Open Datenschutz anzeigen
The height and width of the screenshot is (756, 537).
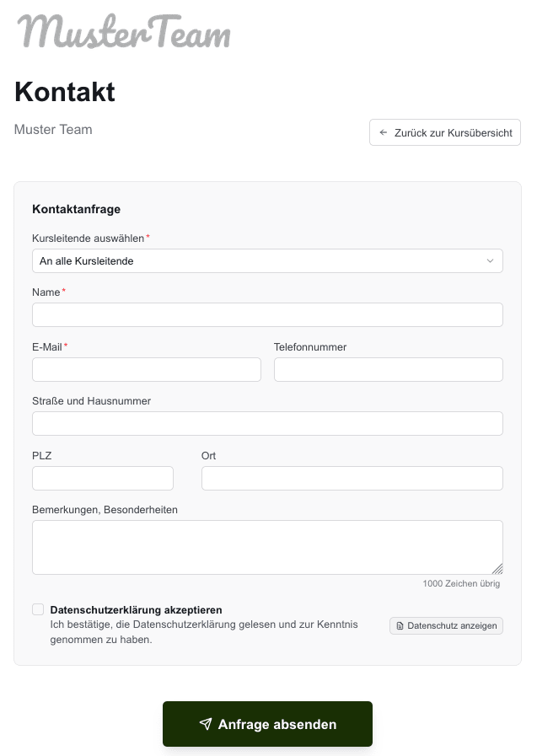tap(446, 625)
